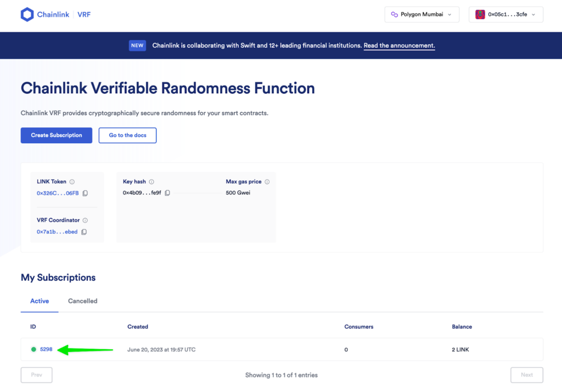Click the Next pagination button
Image resolution: width=562 pixels, height=392 pixels.
(x=526, y=375)
